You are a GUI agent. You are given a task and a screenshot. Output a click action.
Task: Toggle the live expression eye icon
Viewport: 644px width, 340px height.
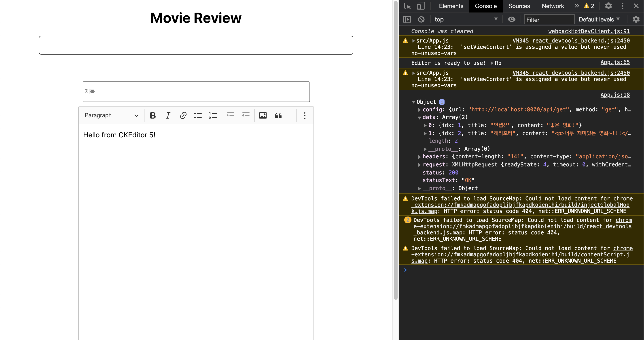pos(511,19)
